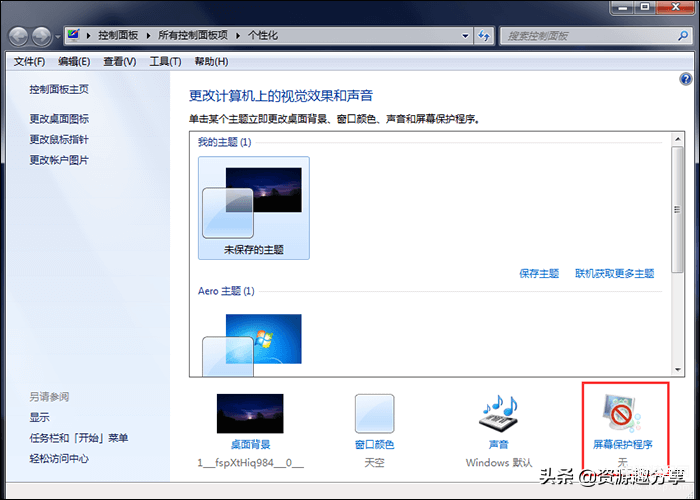Minimize the 个性化 window

623,7
